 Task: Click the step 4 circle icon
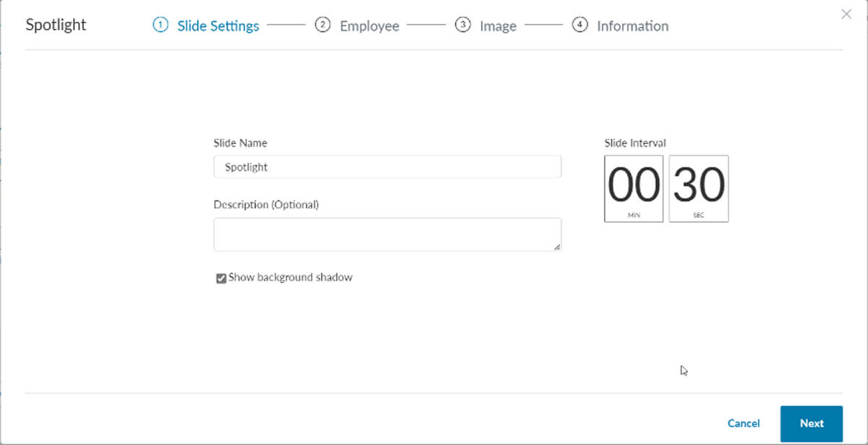coord(579,25)
